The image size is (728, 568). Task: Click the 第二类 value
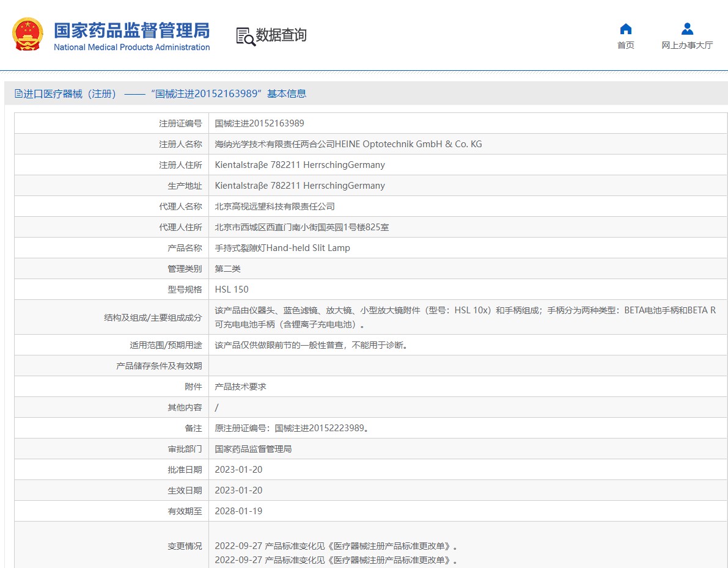coord(227,269)
